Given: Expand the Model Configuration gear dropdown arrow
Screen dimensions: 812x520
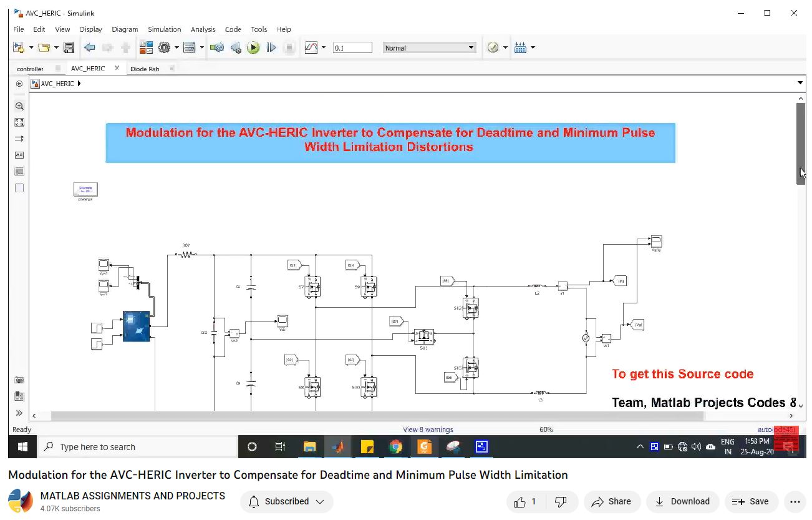Looking at the screenshot, I should [x=176, y=47].
